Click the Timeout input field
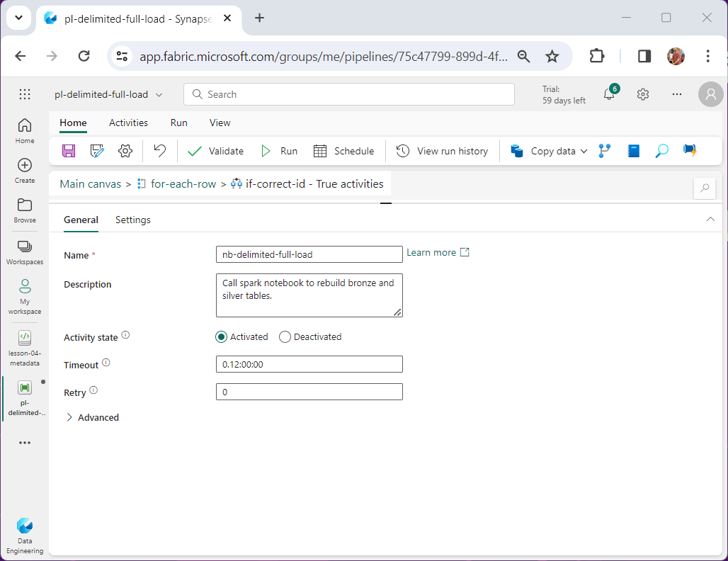Viewport: 728px width, 561px height. pos(309,364)
